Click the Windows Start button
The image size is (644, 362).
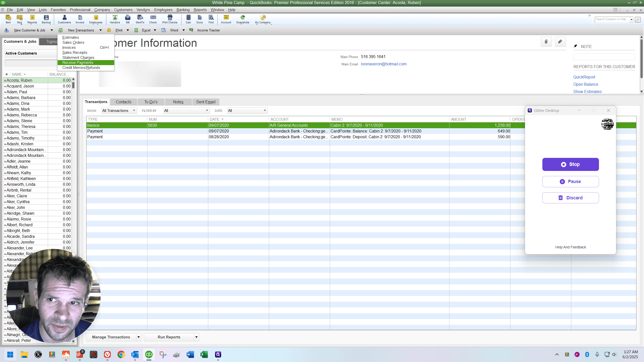10,354
